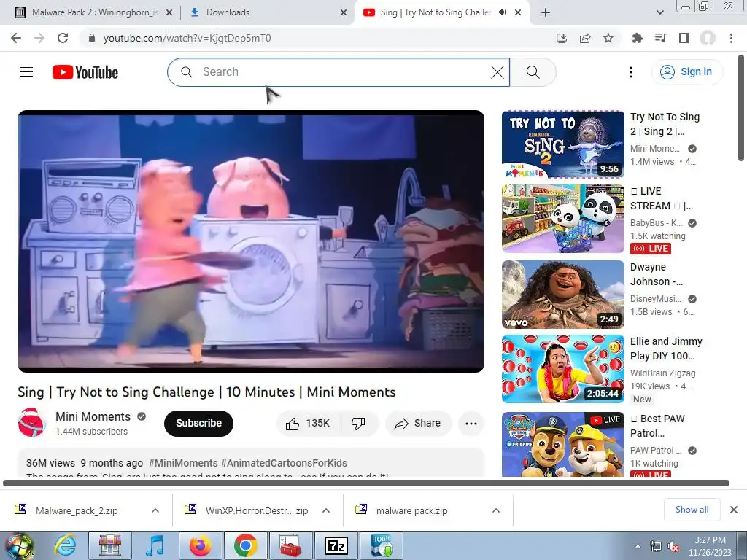Open Ellie and Jimmy video thumbnail
The image size is (747, 560).
(x=562, y=369)
